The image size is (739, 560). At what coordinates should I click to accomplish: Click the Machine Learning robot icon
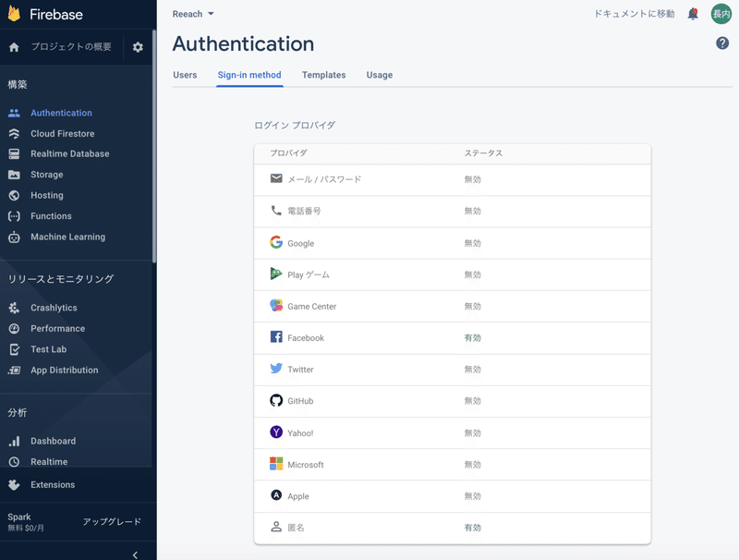point(14,237)
